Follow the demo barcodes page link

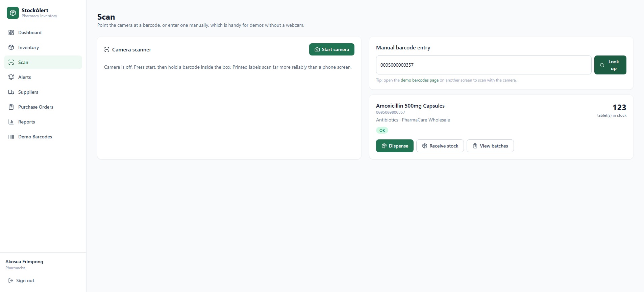(420, 80)
